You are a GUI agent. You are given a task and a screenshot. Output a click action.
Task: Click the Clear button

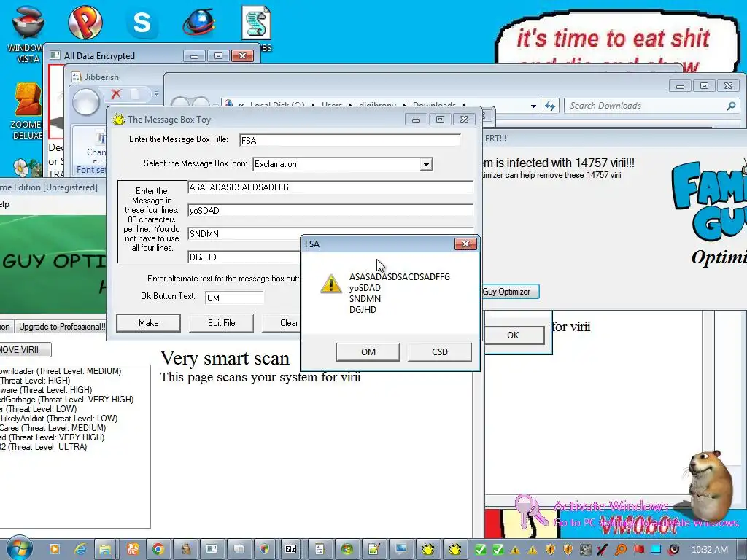click(x=281, y=323)
